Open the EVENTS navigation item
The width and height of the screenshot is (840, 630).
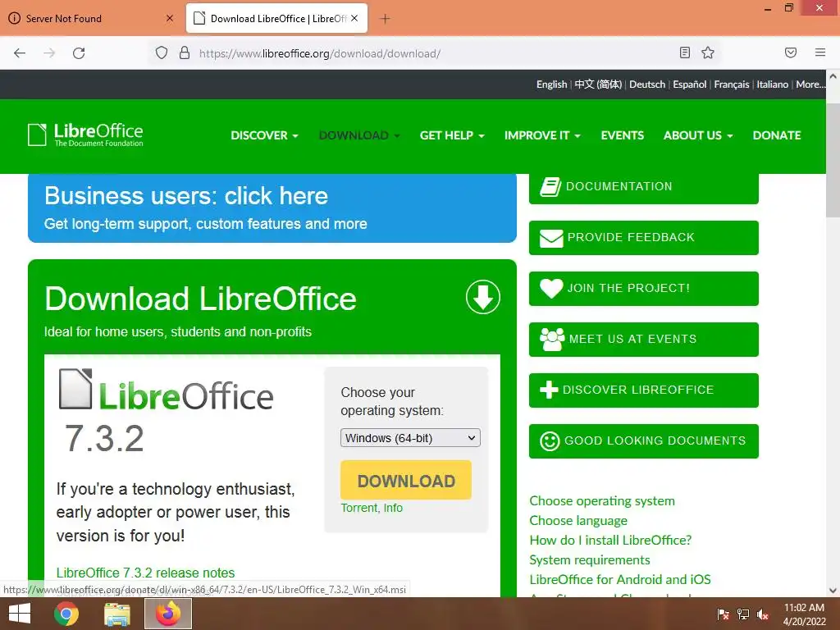coord(622,135)
